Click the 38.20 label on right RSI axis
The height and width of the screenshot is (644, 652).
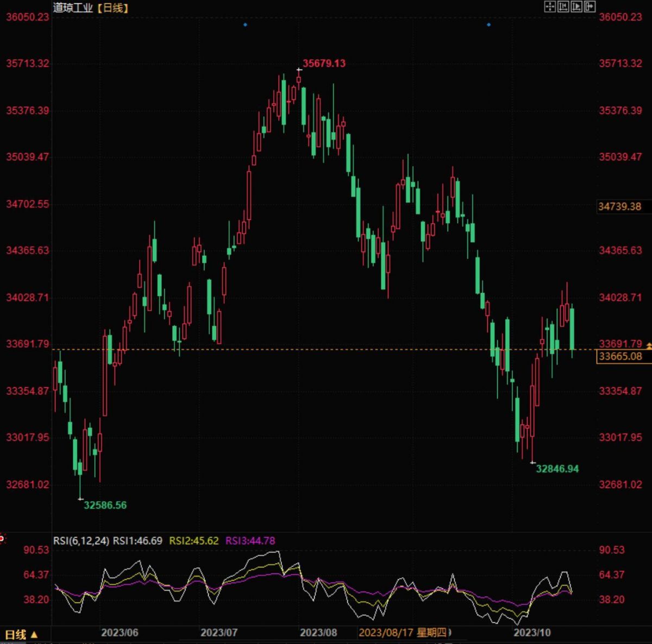pyautogui.click(x=612, y=600)
